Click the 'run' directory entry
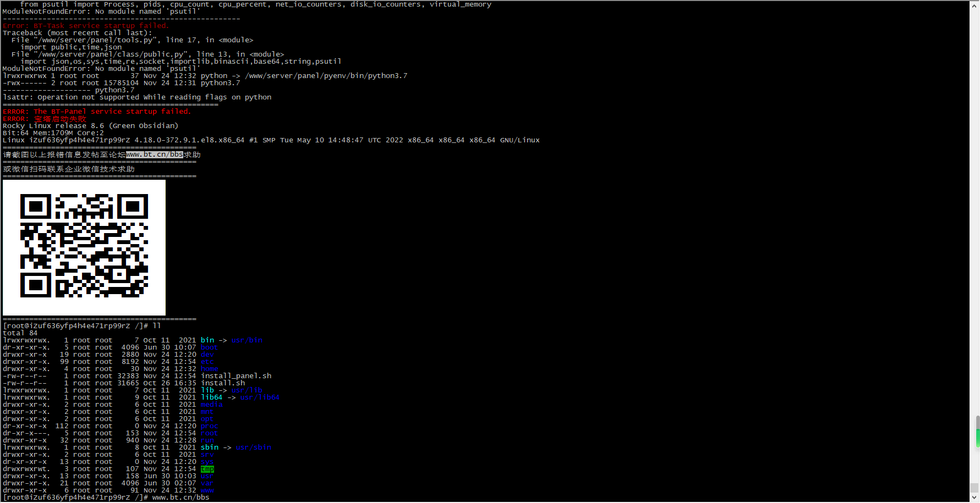980x503 pixels. pos(207,440)
